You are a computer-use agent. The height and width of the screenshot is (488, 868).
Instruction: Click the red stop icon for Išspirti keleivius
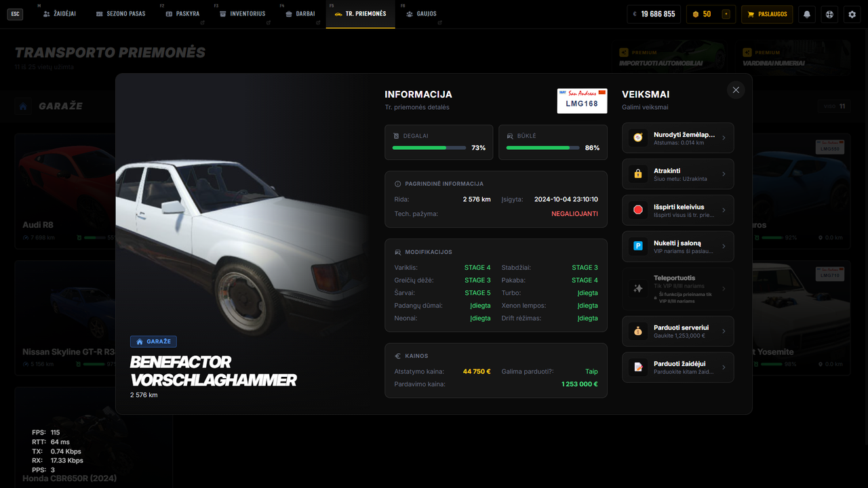click(638, 210)
